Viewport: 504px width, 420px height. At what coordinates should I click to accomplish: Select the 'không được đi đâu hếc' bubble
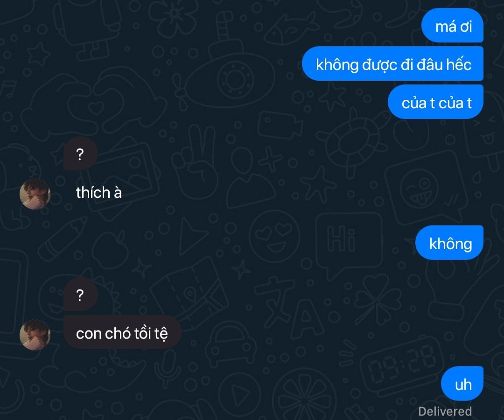(x=393, y=63)
